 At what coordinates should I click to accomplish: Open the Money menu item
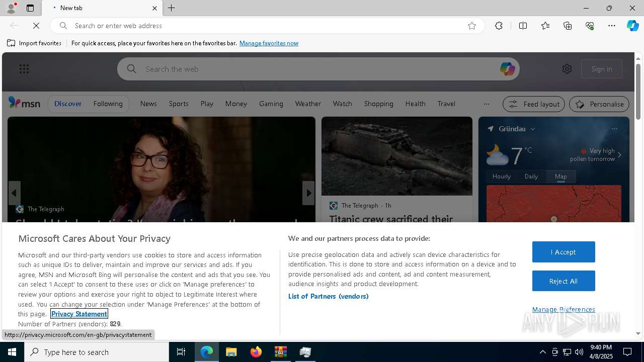pos(236,104)
